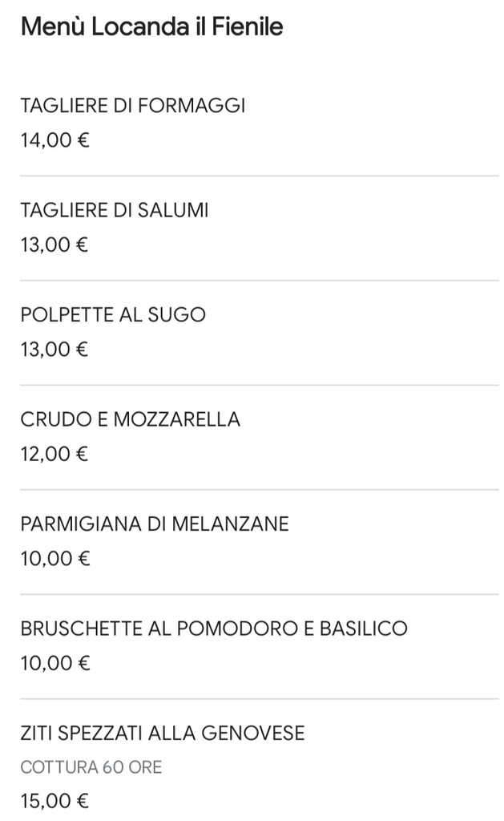Image resolution: width=504 pixels, height=821 pixels.
Task: Open ZITI SPEZZATI ALLA GENOVESE
Action: pyautogui.click(x=163, y=733)
